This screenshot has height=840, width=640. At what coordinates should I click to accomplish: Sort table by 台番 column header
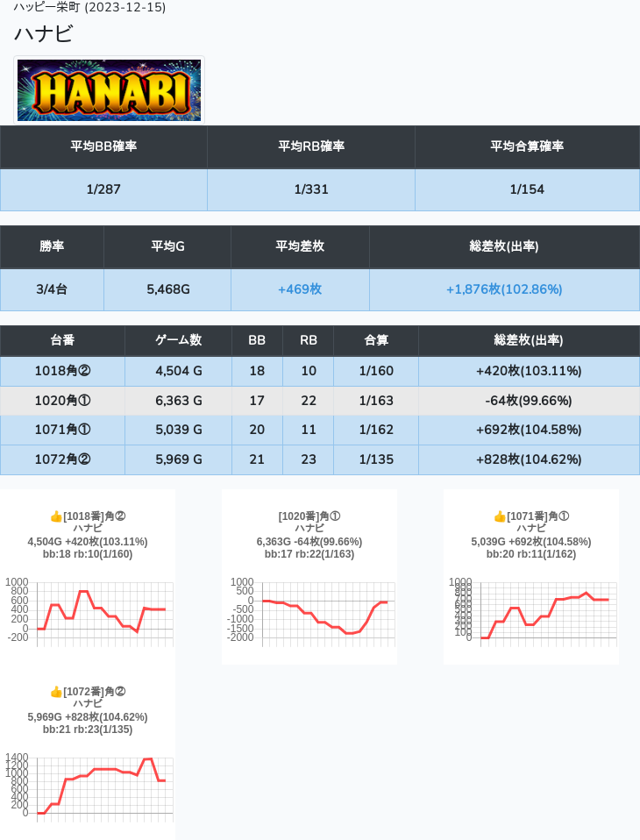(x=62, y=340)
